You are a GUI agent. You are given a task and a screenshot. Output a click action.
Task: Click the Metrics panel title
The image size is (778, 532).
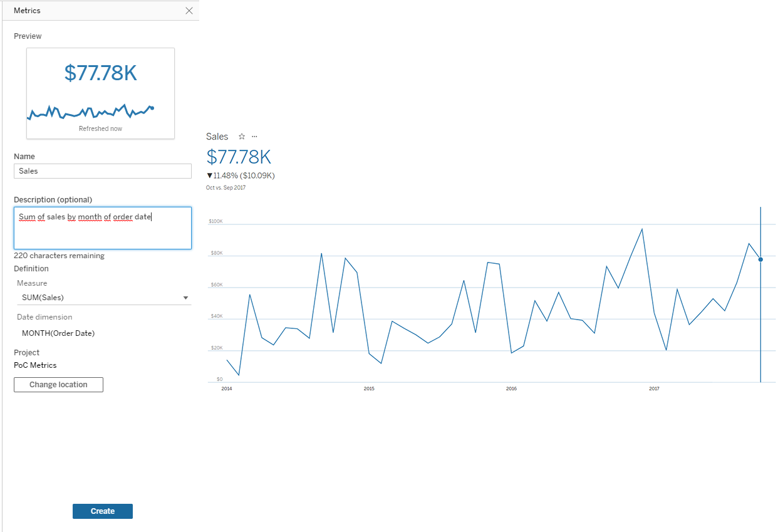[27, 11]
